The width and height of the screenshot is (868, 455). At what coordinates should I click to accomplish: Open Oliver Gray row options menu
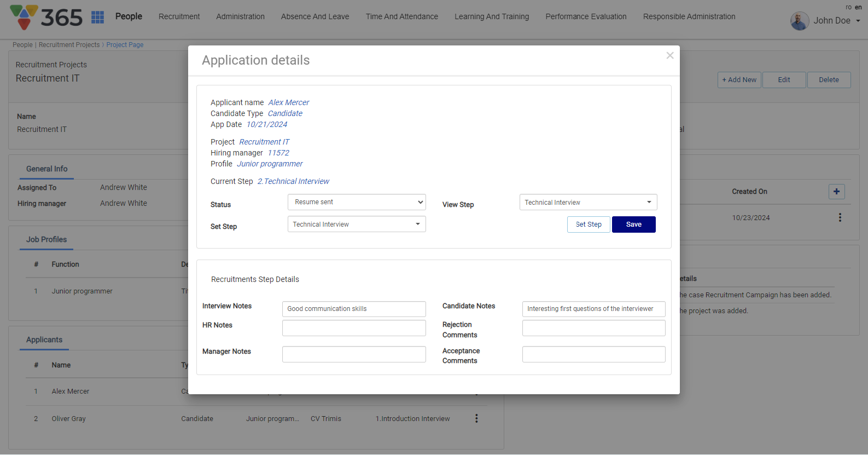click(x=476, y=418)
